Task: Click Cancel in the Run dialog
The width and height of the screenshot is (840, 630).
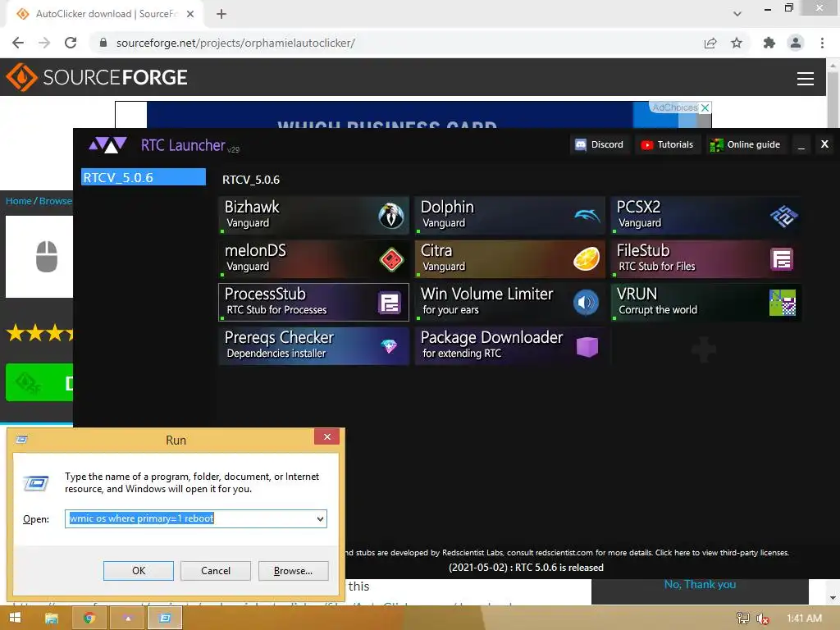Action: (x=216, y=571)
